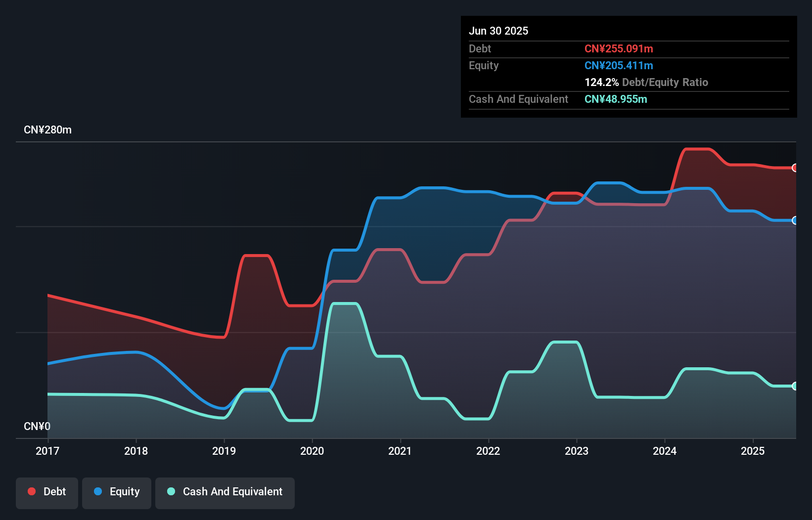The width and height of the screenshot is (812, 520).
Task: Click the teal Cash And Equivalent legend dot
Action: pos(171,491)
